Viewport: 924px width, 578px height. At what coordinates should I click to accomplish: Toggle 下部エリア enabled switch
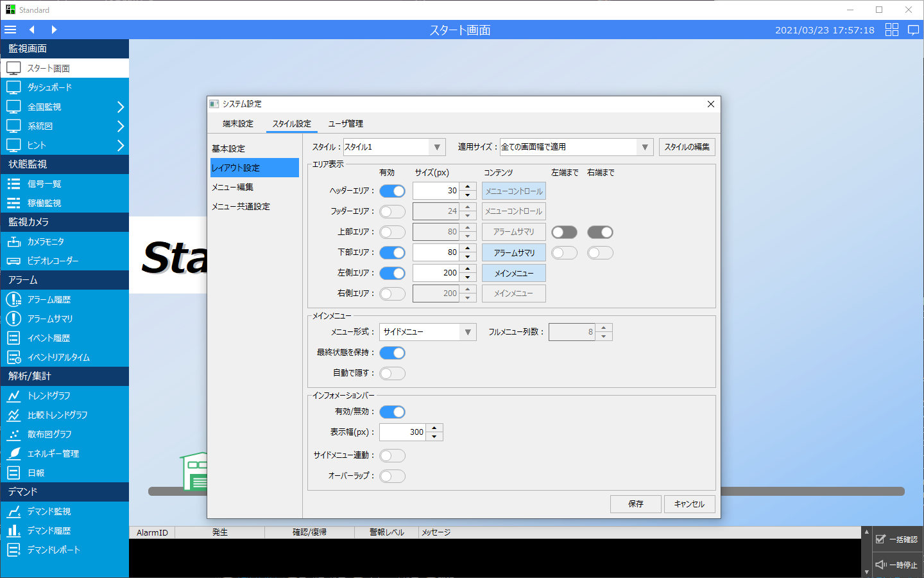click(392, 252)
